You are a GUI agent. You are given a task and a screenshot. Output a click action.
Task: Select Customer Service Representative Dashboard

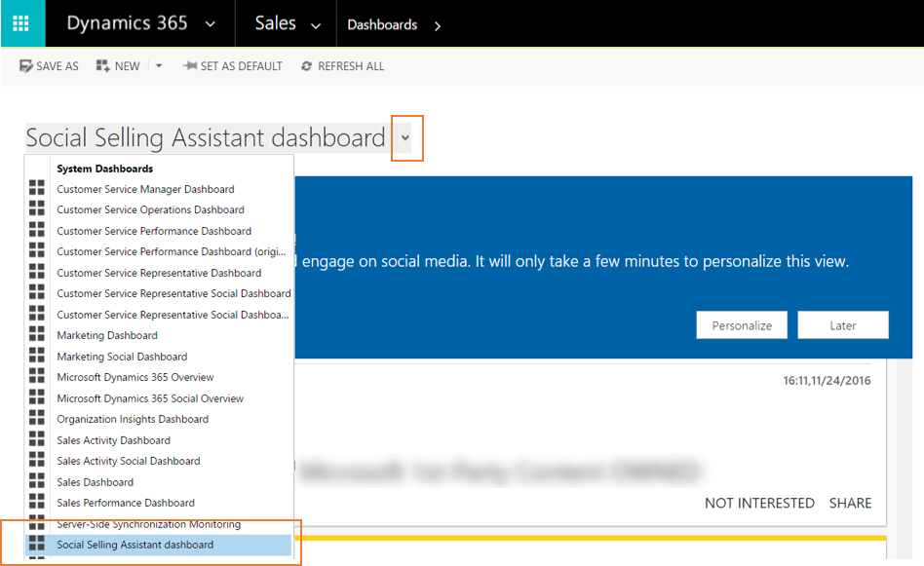coord(159,273)
